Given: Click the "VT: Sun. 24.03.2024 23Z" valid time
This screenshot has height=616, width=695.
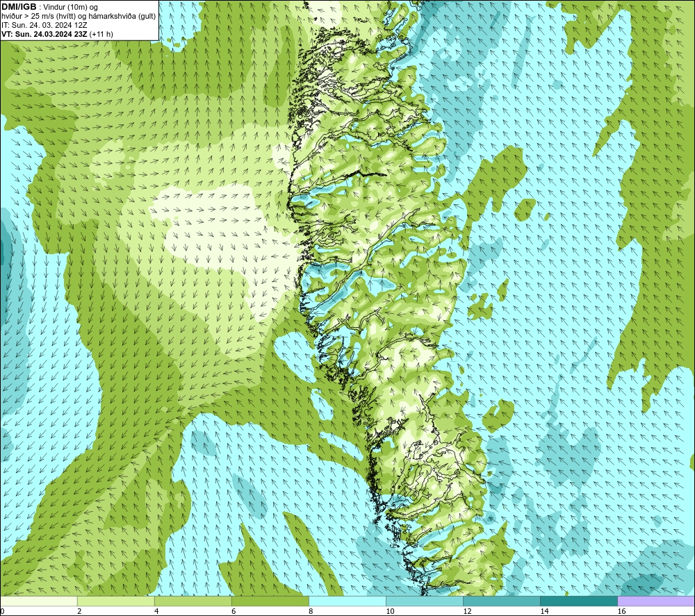Looking at the screenshot, I should [x=44, y=34].
